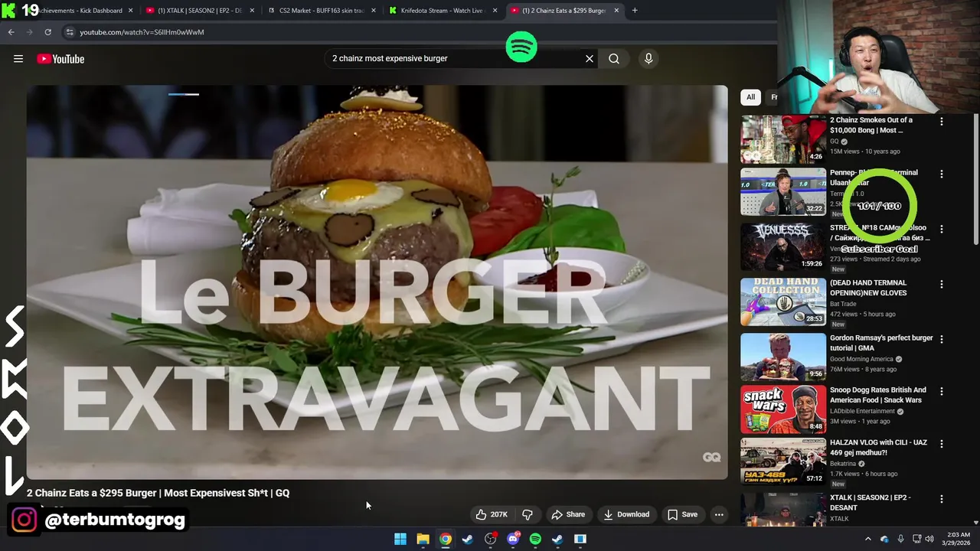Share the 2 Chainz burger video
This screenshot has width=980, height=551.
pos(568,514)
